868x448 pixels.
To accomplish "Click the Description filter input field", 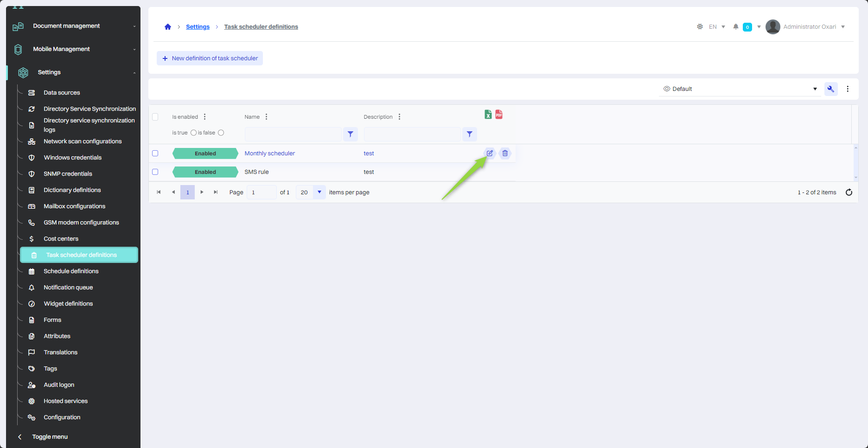I will (412, 134).
